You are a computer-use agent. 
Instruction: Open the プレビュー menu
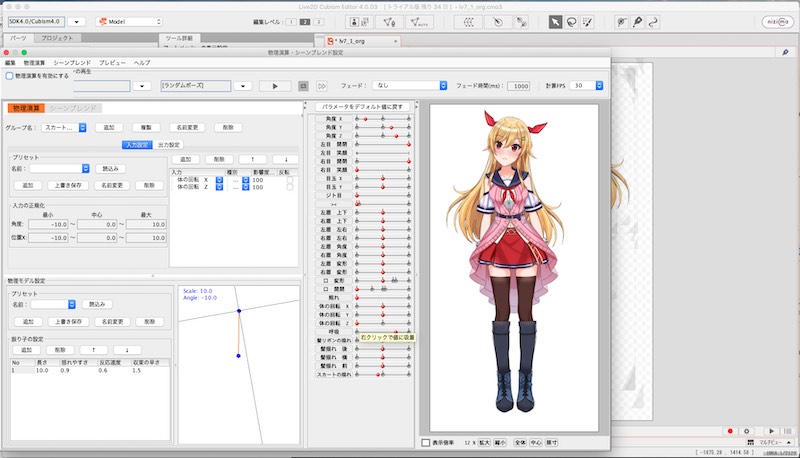pos(112,63)
